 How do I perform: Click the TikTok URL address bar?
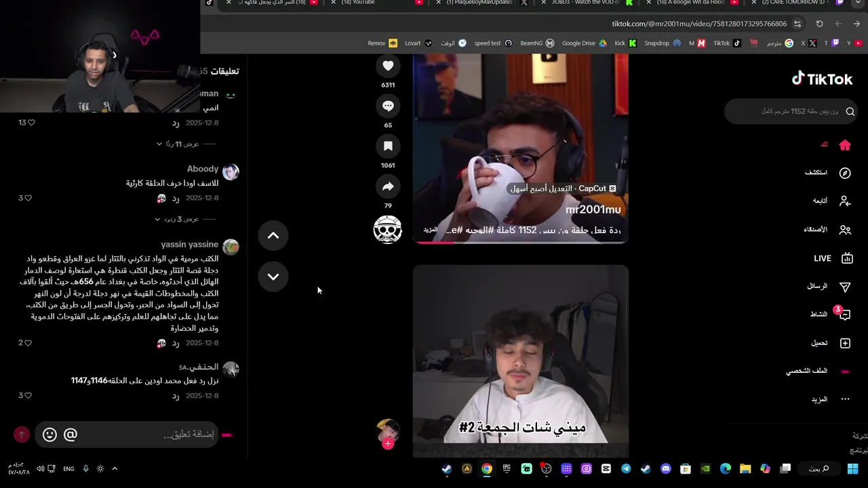point(699,24)
